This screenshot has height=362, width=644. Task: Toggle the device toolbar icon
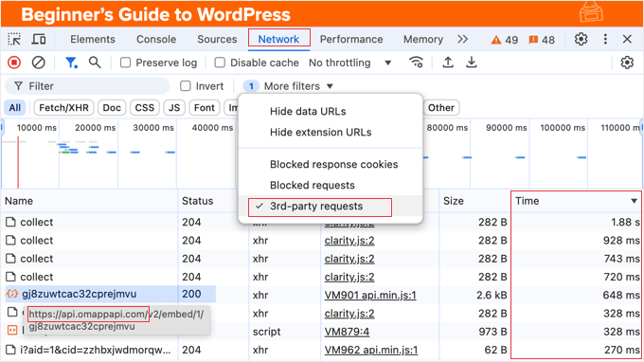tap(39, 40)
